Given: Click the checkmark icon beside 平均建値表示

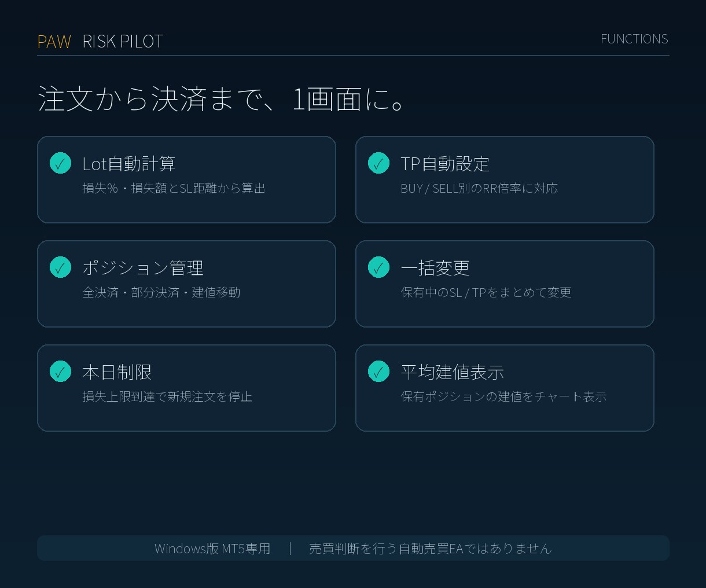Looking at the screenshot, I should coord(378,371).
